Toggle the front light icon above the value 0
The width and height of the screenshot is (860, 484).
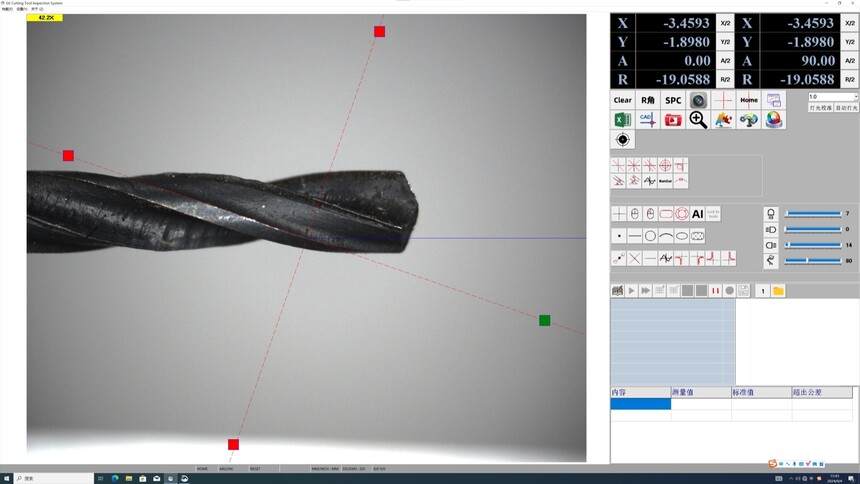[x=771, y=229]
